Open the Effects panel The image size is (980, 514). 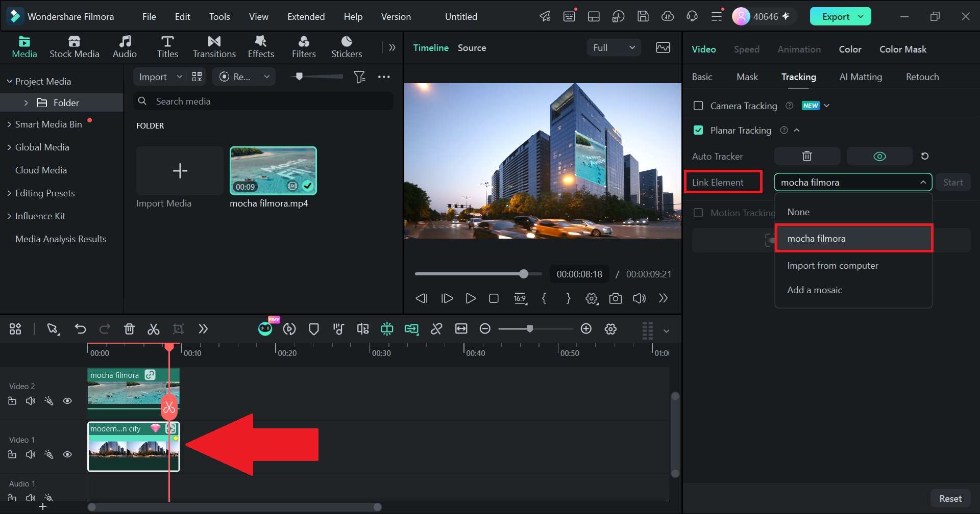[261, 47]
